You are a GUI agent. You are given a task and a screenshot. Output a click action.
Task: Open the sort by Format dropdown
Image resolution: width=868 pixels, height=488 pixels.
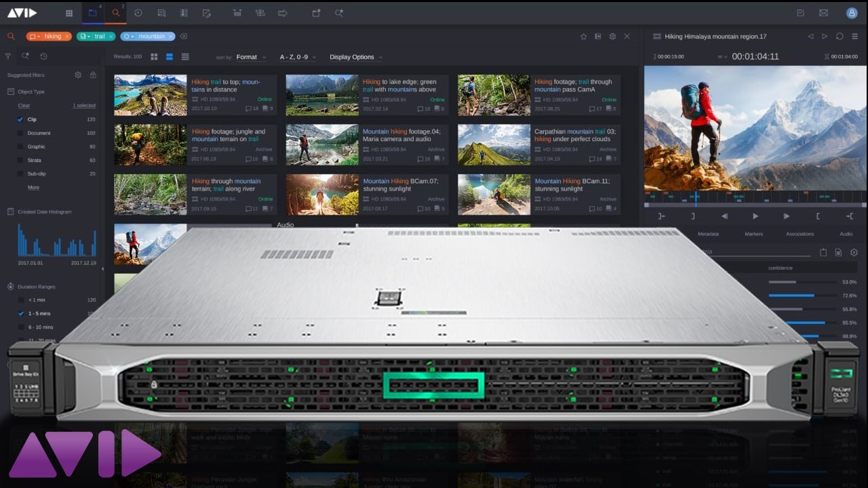(x=251, y=57)
